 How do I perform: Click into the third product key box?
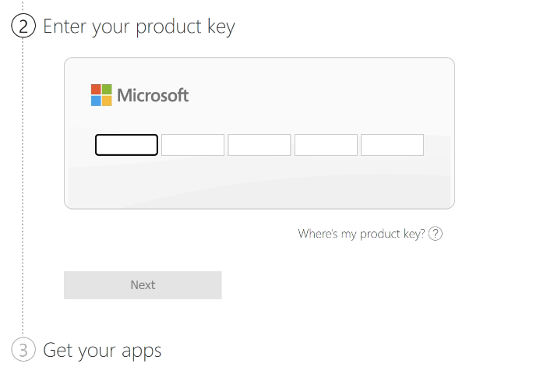[x=259, y=145]
